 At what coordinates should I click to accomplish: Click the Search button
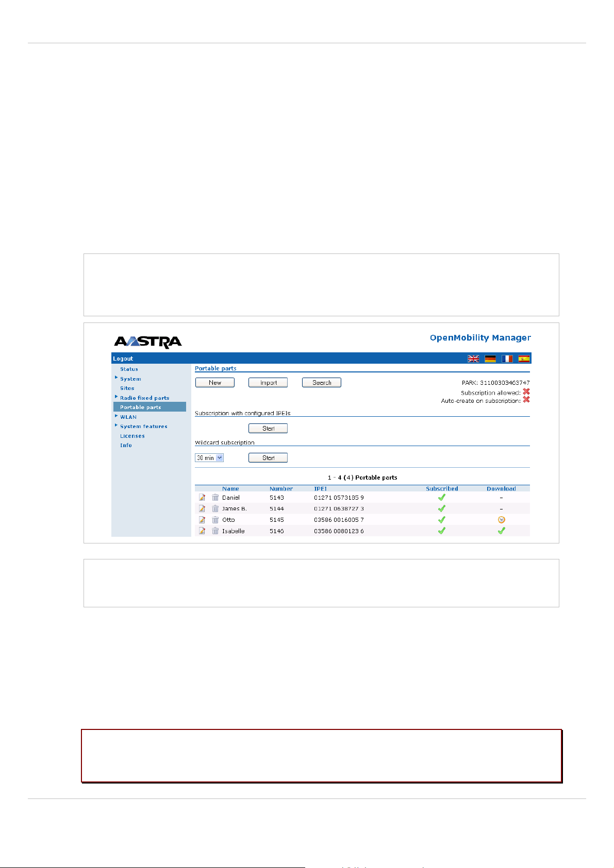[322, 382]
